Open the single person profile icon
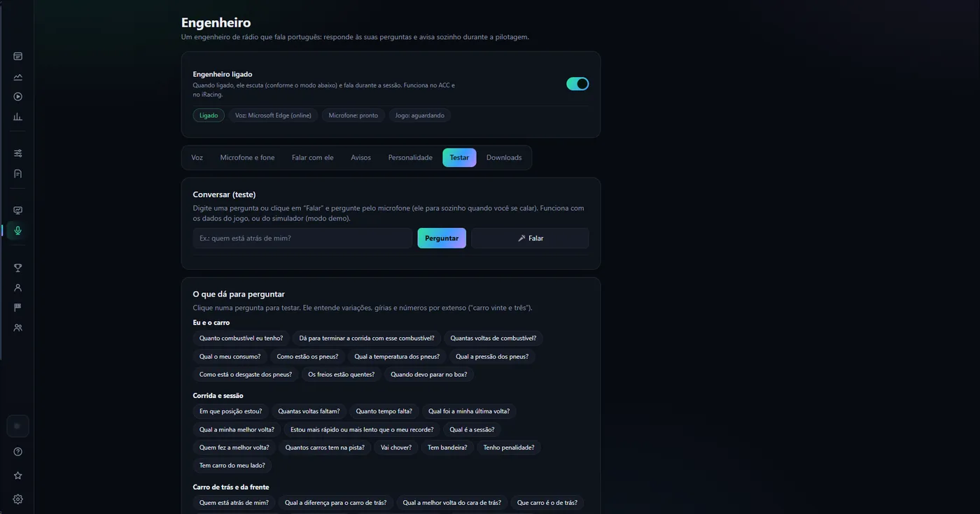This screenshot has height=514, width=980. (x=17, y=287)
